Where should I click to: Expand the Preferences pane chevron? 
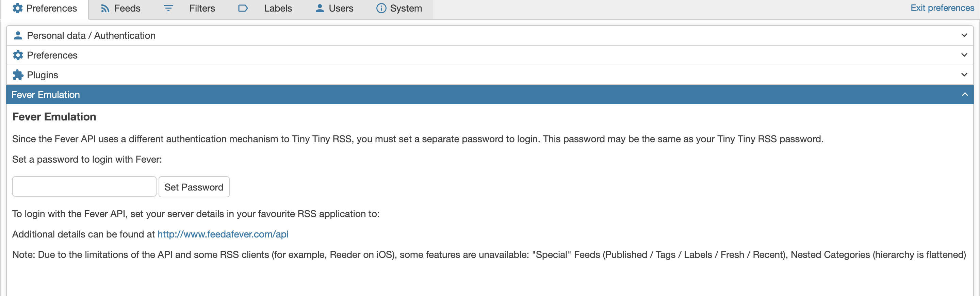tap(964, 55)
